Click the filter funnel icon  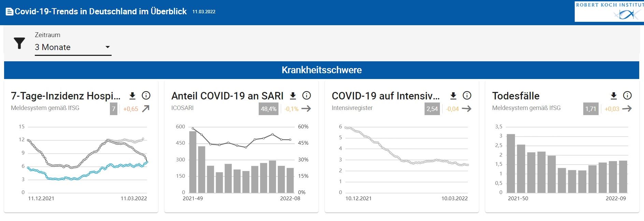[x=19, y=43]
